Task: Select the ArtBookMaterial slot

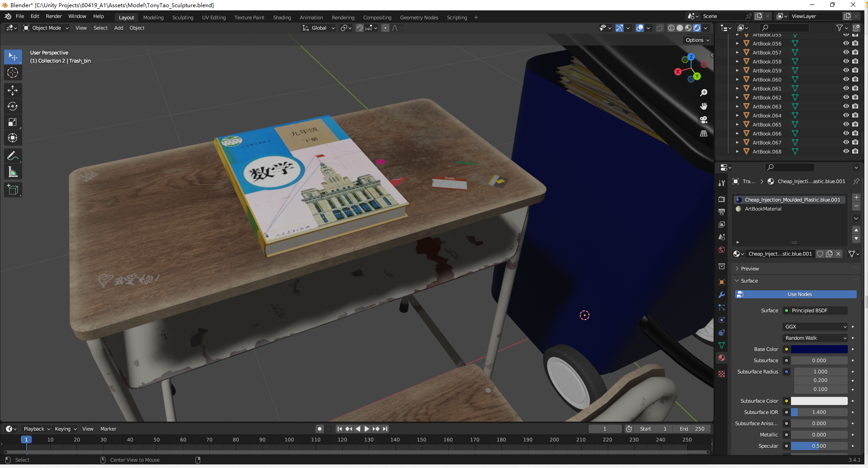Action: pyautogui.click(x=763, y=209)
